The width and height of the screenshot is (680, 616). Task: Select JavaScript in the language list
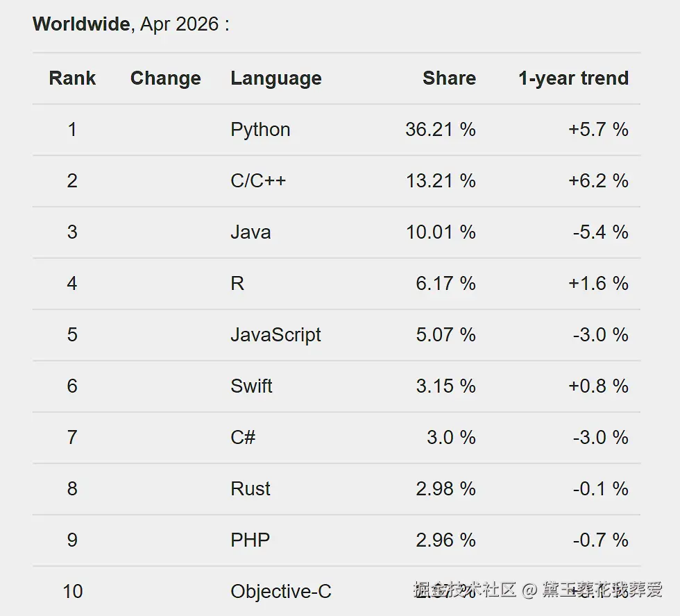click(275, 335)
